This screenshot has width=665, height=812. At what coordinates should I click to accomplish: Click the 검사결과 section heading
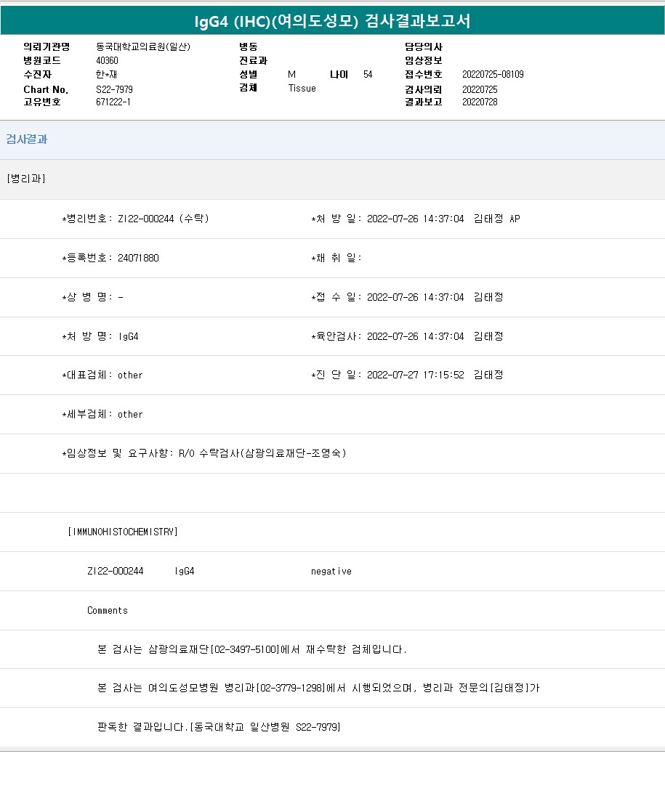[x=26, y=139]
